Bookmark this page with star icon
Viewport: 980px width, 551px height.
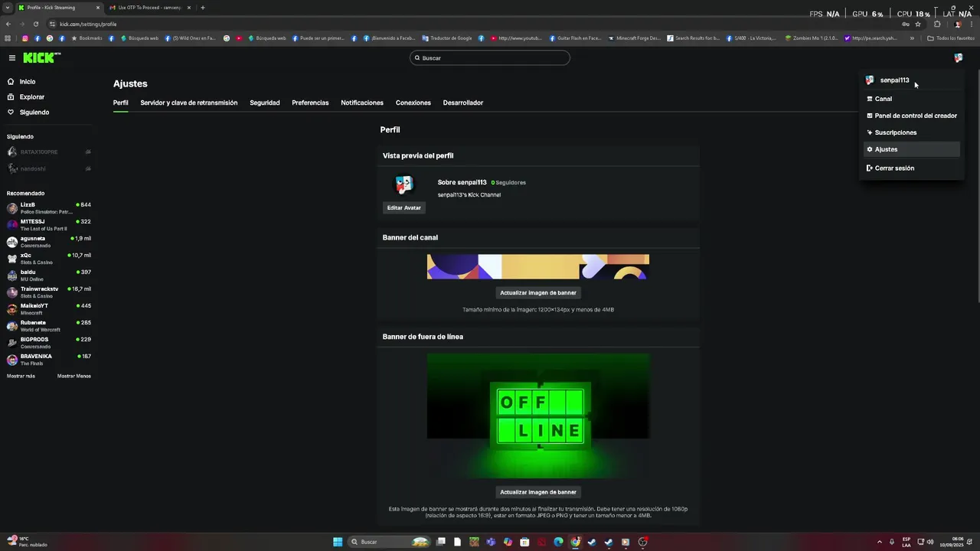pos(918,24)
